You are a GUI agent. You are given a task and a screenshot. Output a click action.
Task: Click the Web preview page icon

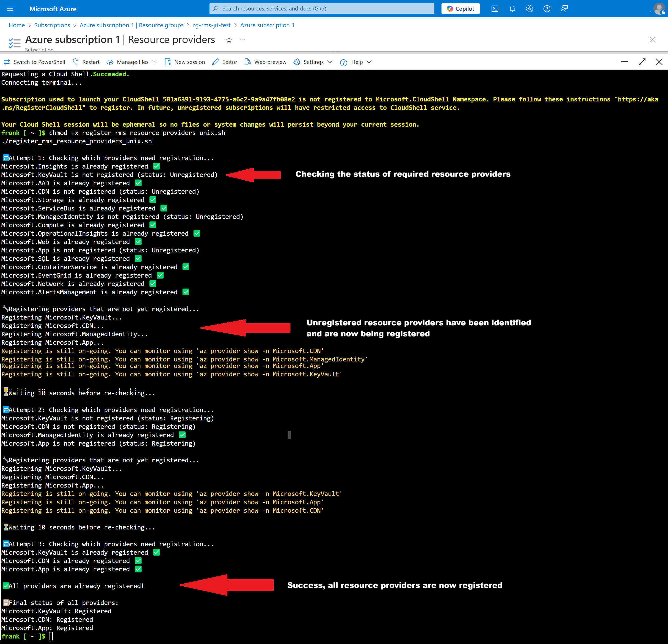[x=248, y=62]
